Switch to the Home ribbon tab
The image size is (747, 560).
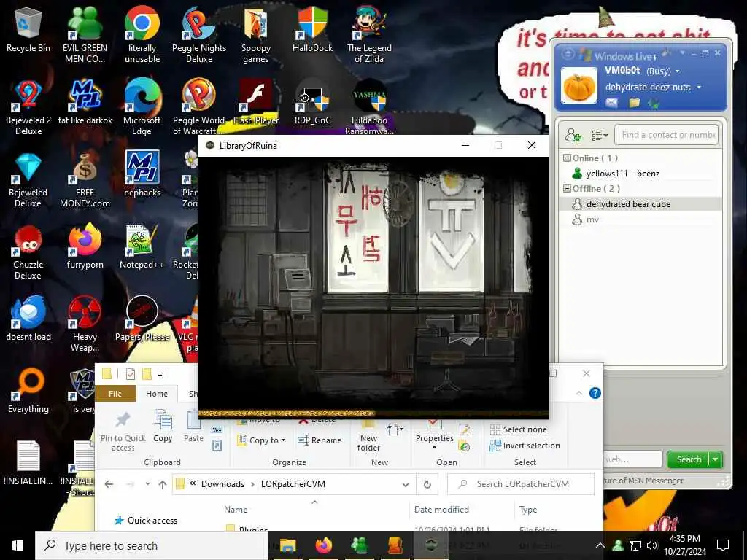click(x=157, y=394)
